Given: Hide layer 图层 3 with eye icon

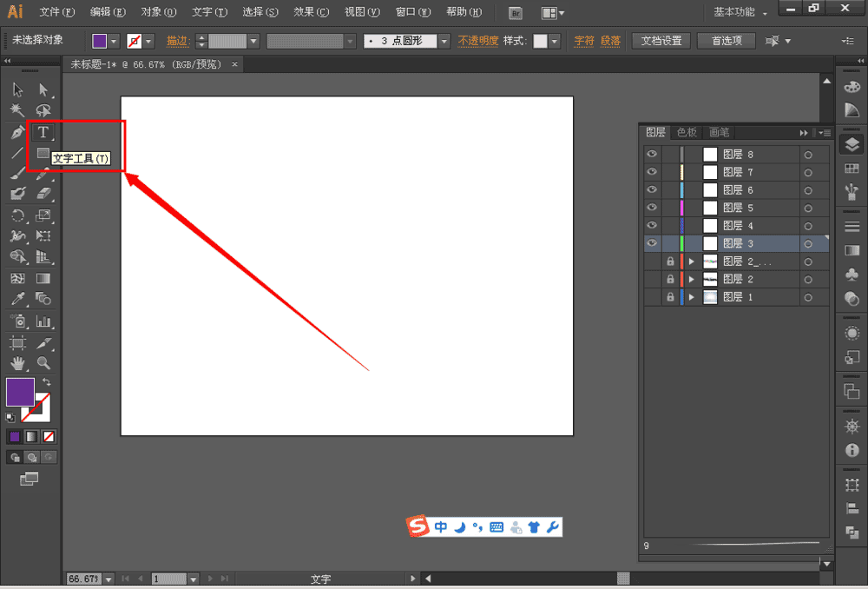Looking at the screenshot, I should pos(652,242).
